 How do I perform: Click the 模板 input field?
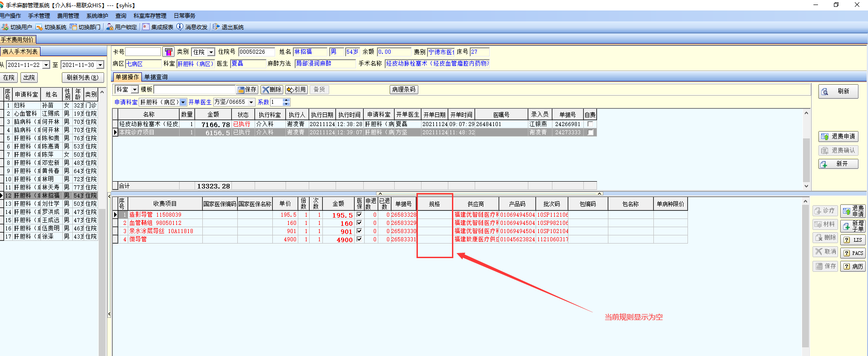tap(195, 90)
